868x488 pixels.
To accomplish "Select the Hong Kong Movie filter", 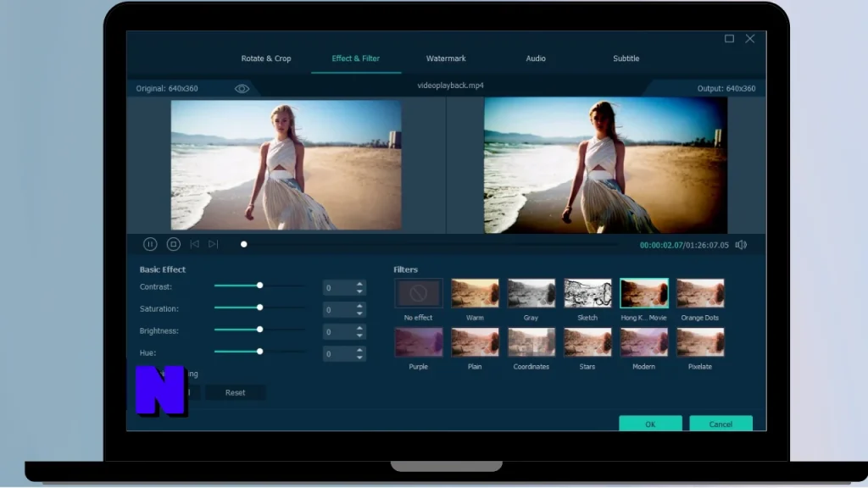I will [644, 293].
